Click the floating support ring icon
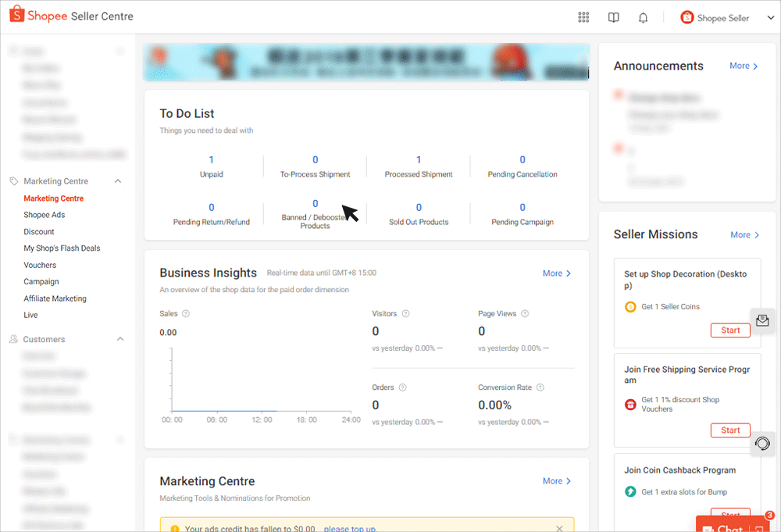This screenshot has height=532, width=781. 762,445
